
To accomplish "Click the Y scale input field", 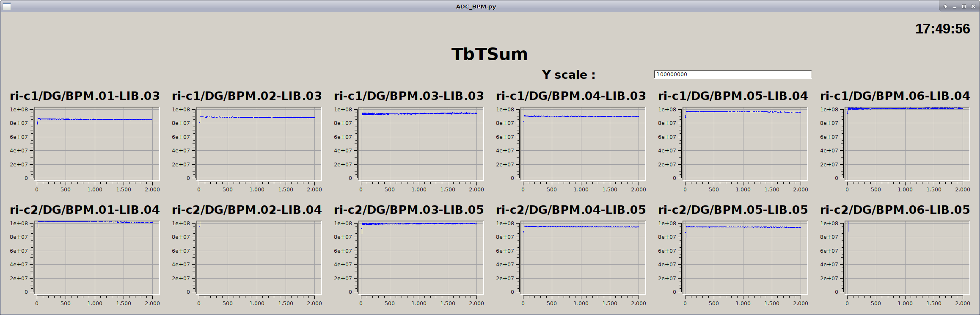I will pyautogui.click(x=732, y=75).
